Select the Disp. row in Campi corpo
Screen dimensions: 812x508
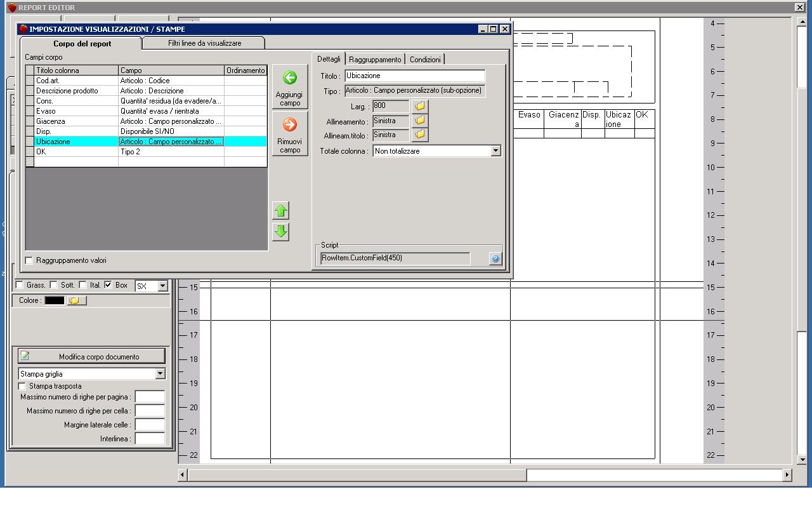pos(146,131)
